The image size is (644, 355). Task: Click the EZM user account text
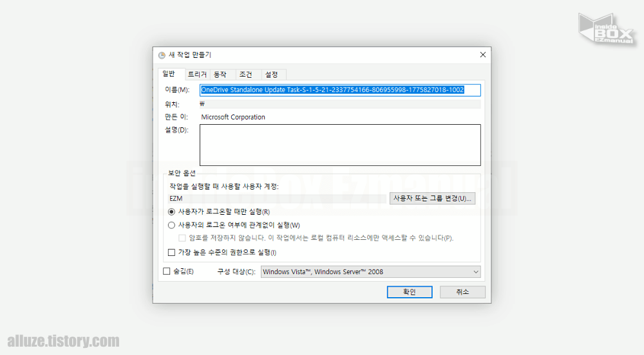click(176, 199)
